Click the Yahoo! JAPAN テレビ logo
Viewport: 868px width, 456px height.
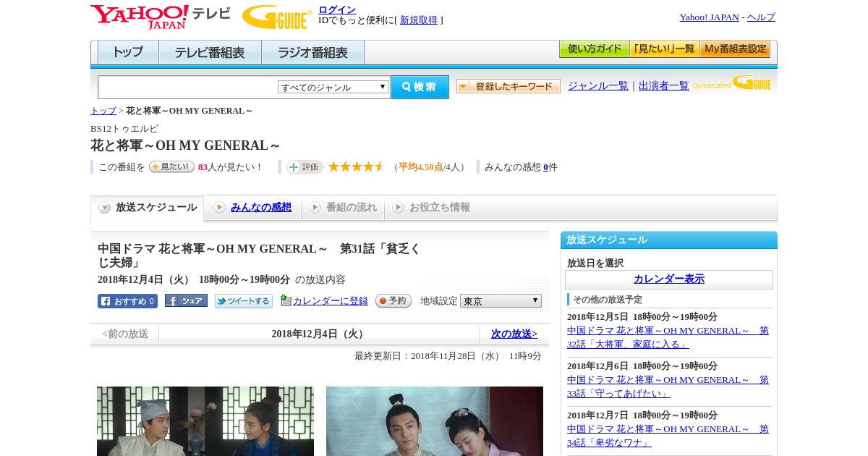click(x=161, y=17)
